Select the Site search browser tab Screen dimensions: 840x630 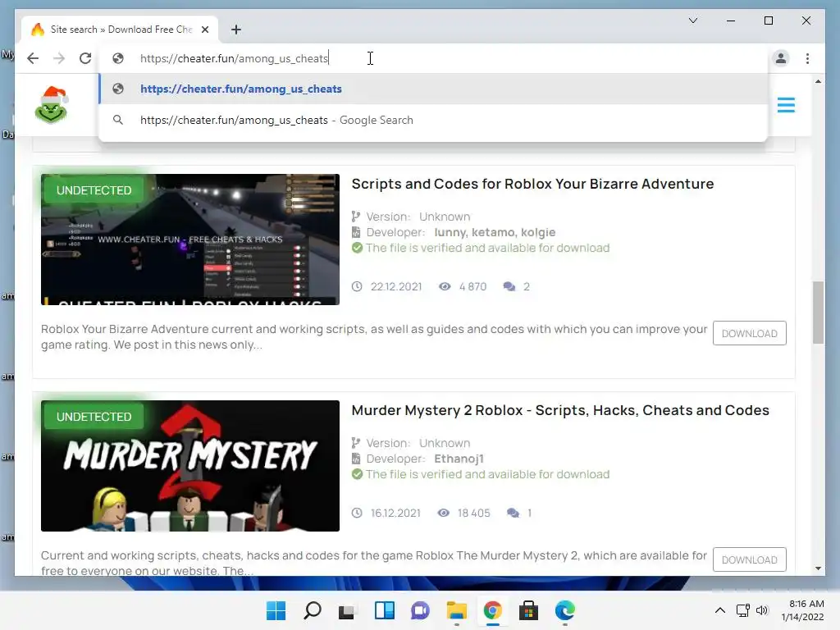point(120,30)
